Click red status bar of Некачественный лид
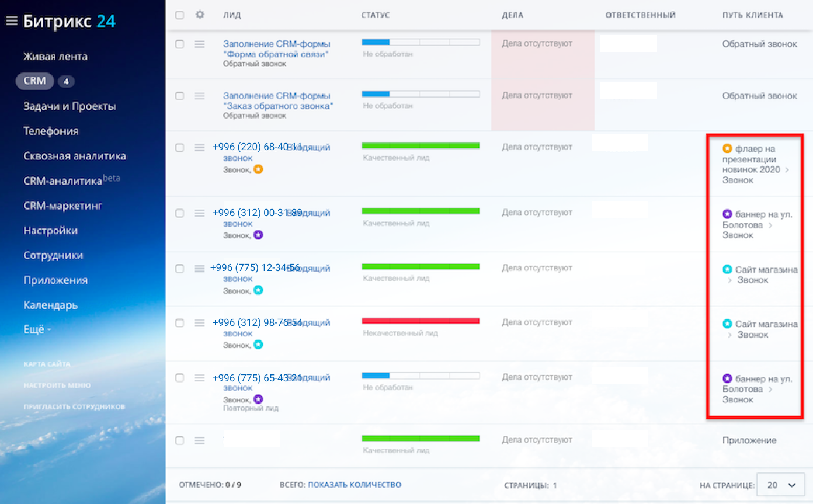813x504 pixels. (x=421, y=321)
